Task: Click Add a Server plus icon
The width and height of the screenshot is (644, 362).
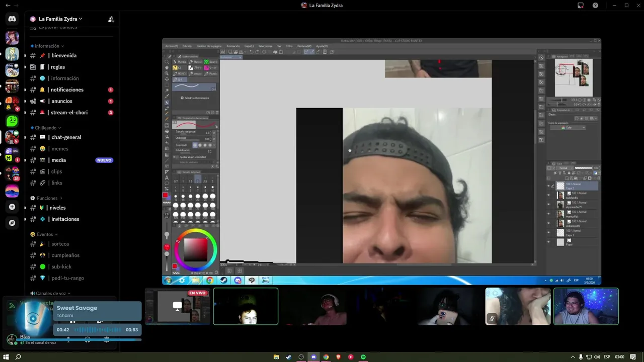Action: 12,207
